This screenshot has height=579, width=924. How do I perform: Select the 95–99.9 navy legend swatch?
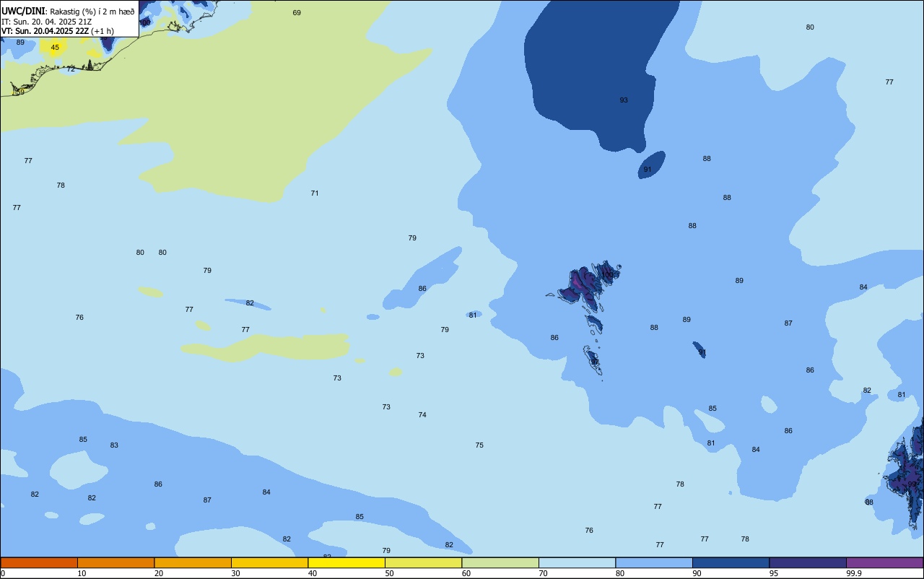tap(808, 562)
